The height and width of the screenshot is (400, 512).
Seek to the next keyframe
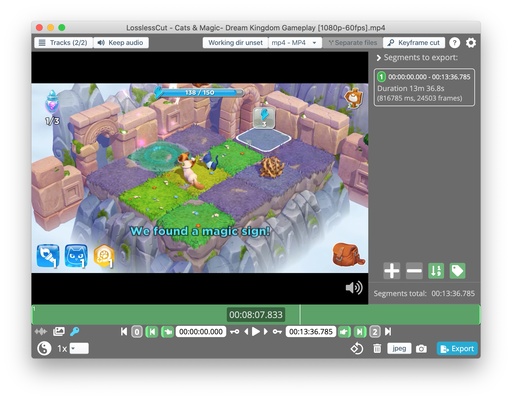(277, 332)
